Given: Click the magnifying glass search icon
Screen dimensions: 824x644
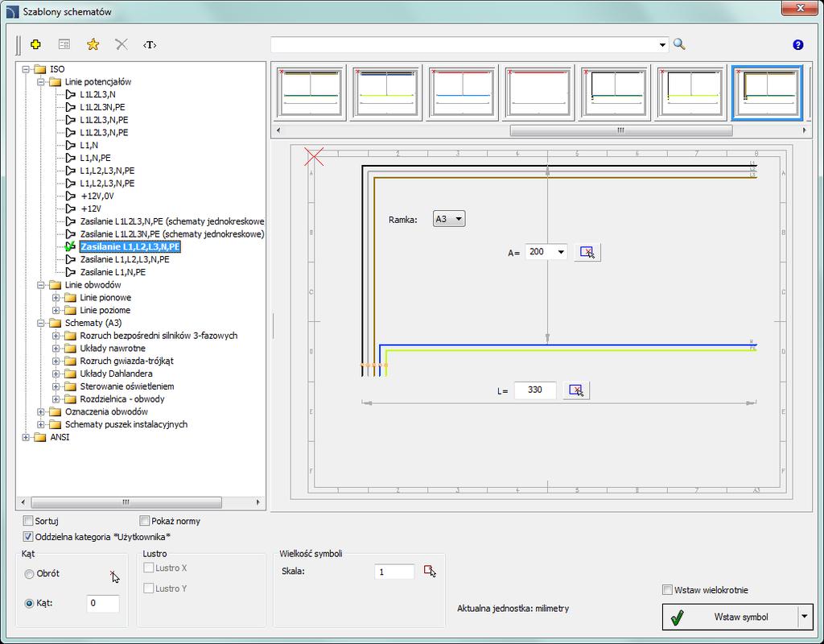Looking at the screenshot, I should coord(679,44).
